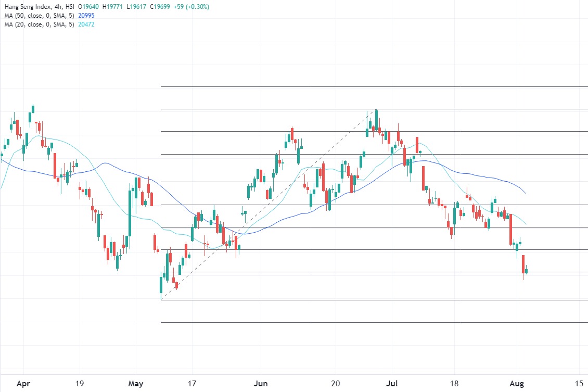Click the last green candle on the chart
The height and width of the screenshot is (392, 588).
(x=527, y=271)
